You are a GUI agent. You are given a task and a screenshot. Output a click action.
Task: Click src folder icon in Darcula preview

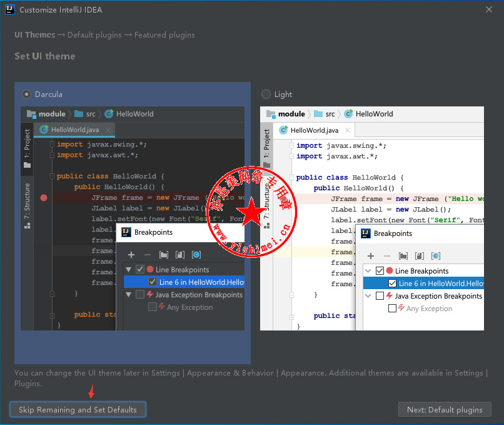[x=79, y=114]
